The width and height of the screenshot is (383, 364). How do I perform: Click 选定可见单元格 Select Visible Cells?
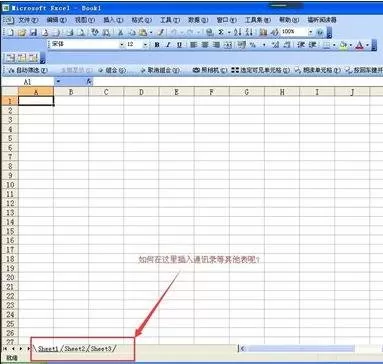pyautogui.click(x=261, y=70)
